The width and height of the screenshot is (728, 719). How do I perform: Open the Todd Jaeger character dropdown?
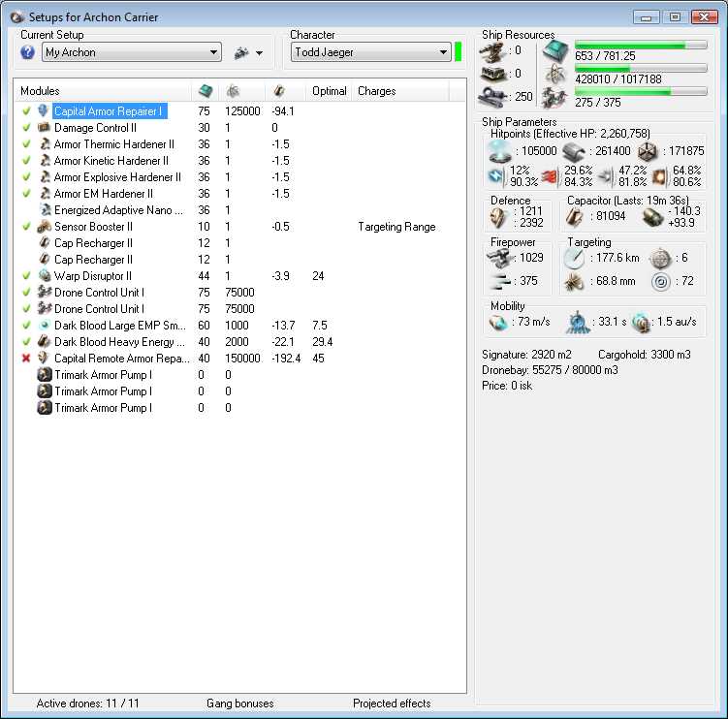coord(371,52)
